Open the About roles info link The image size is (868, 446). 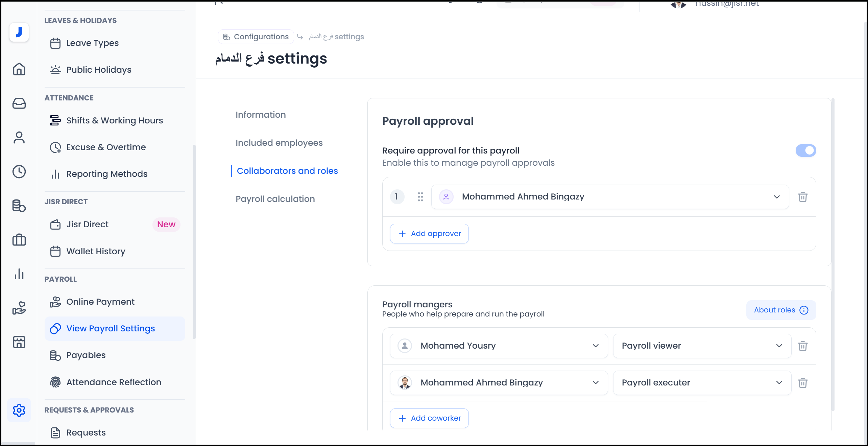point(781,310)
